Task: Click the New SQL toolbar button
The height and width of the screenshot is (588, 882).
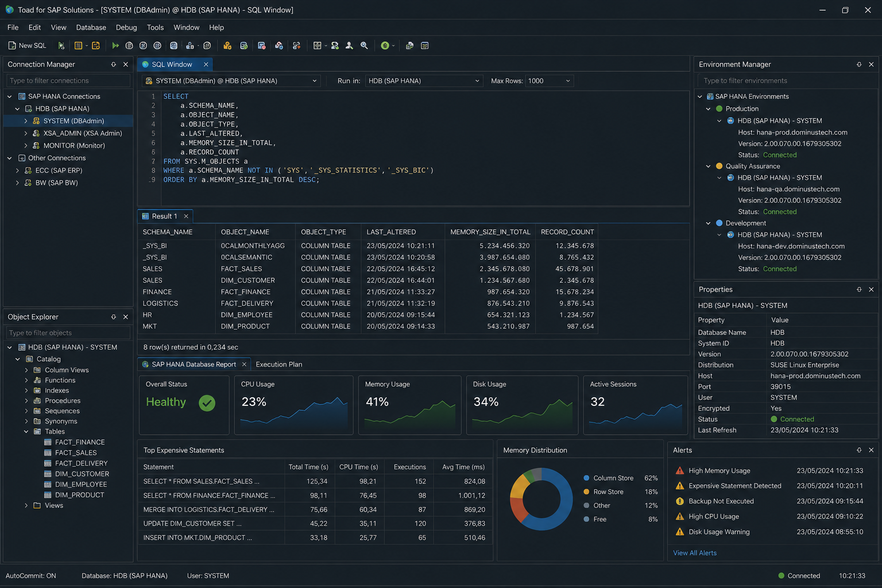Action: (x=27, y=45)
